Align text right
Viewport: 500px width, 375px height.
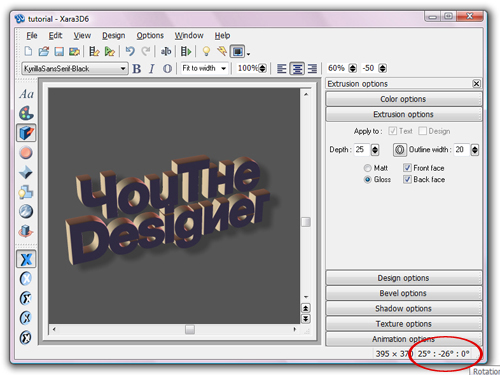click(312, 69)
